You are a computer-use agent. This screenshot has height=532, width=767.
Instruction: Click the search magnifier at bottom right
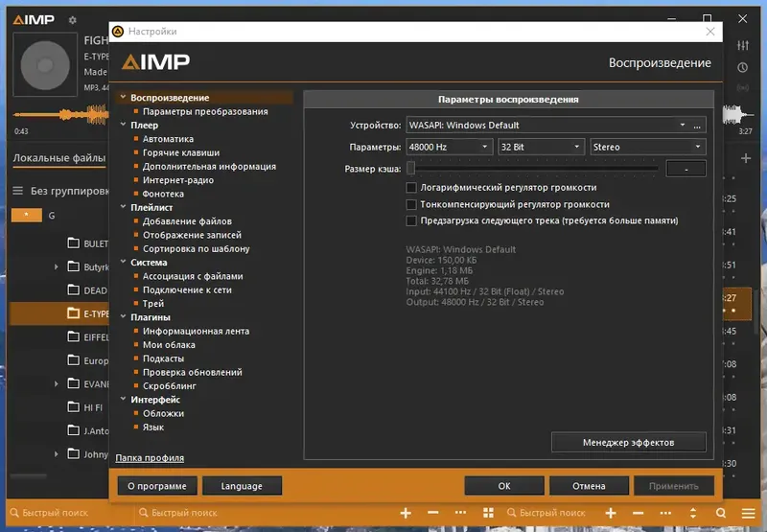coord(721,513)
